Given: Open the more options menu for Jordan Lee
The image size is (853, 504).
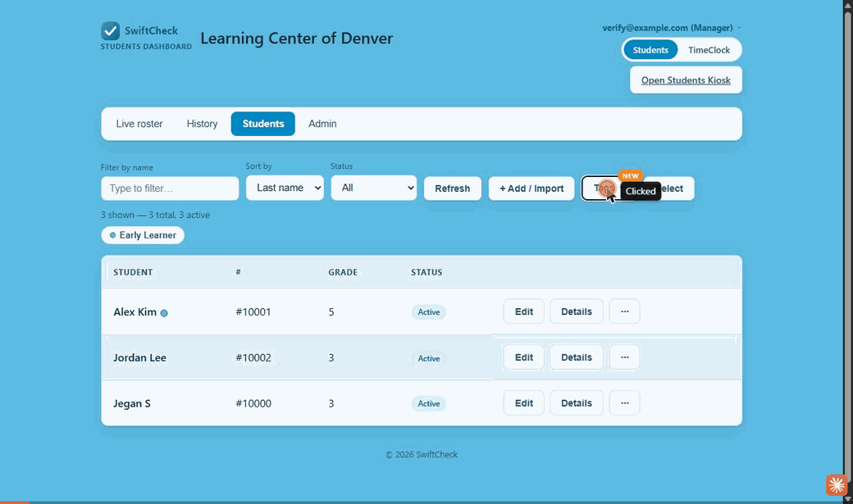Looking at the screenshot, I should pyautogui.click(x=624, y=357).
